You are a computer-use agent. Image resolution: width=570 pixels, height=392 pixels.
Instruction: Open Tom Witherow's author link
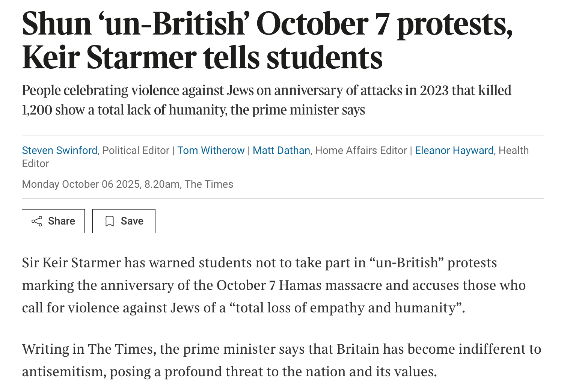(211, 151)
